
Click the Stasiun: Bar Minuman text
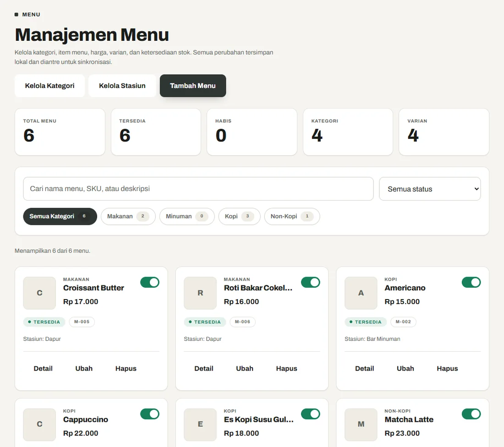pyautogui.click(x=372, y=339)
